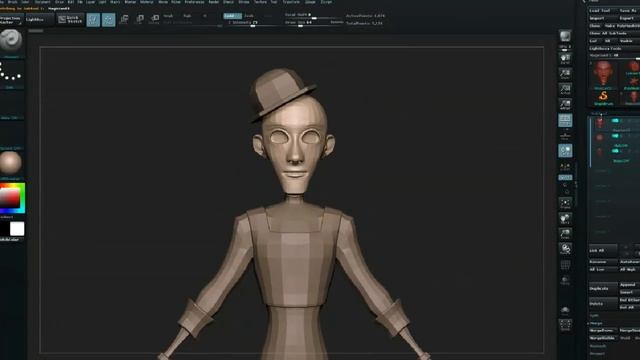Click the BPR render icon
This screenshot has height=360, width=640.
[x=565, y=37]
